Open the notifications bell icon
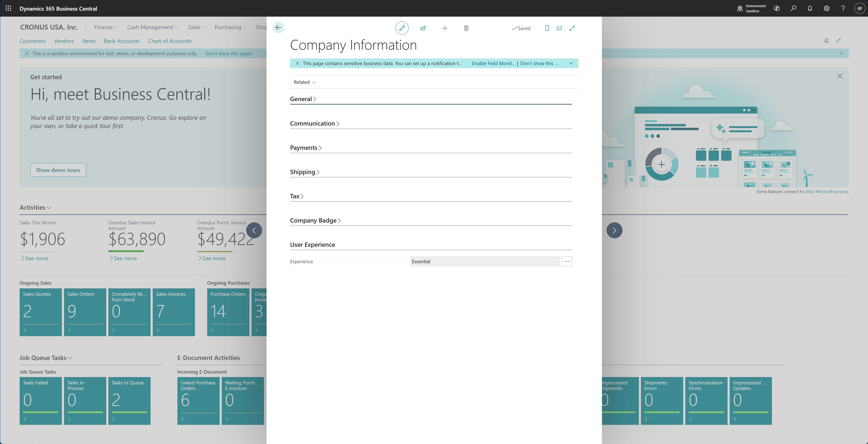Screen dimensions: 868x444 coord(810,8)
